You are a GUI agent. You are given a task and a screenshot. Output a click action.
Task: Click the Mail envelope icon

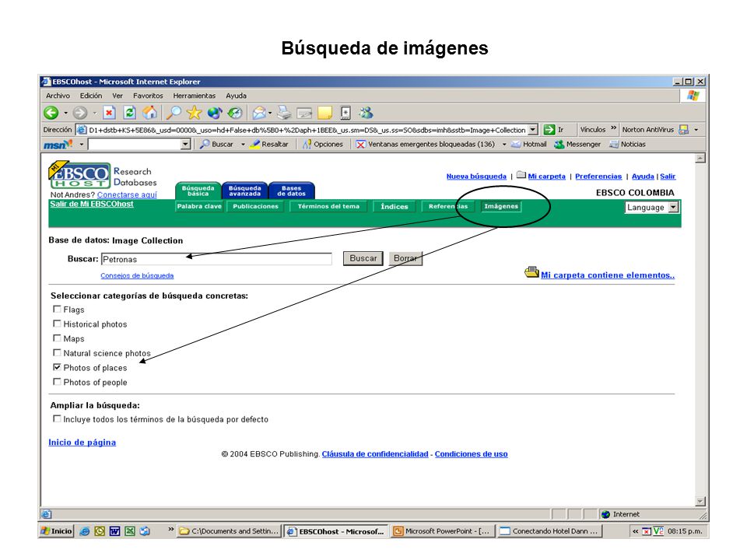point(259,113)
